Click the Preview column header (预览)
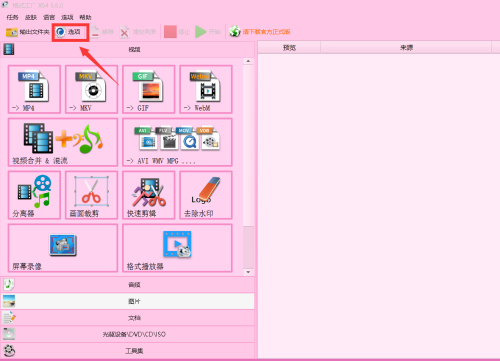The image size is (500, 361). (289, 48)
